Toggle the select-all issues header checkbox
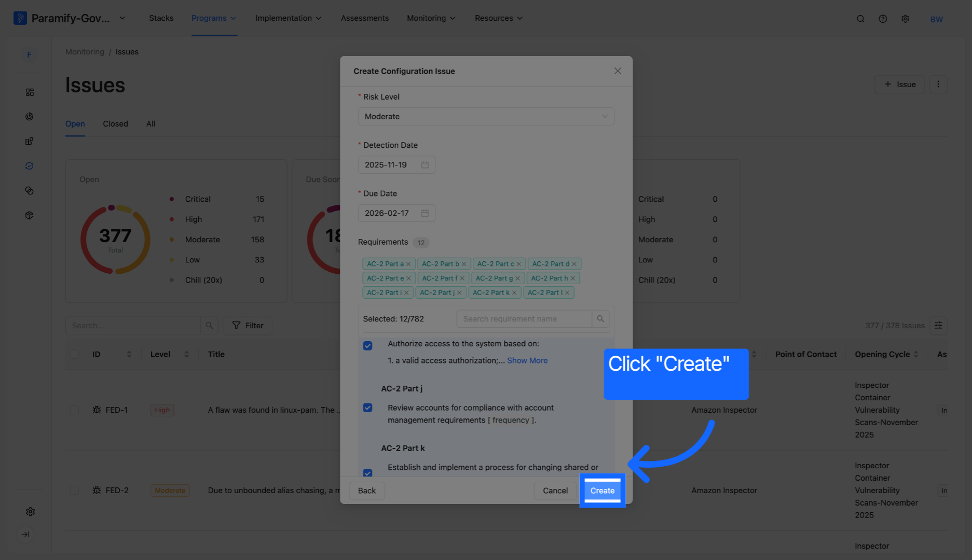 click(x=74, y=355)
